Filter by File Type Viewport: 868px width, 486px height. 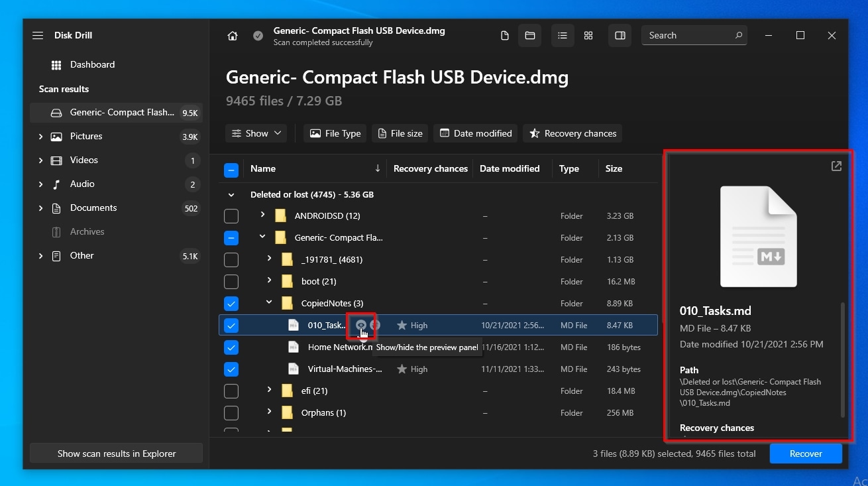pyautogui.click(x=335, y=133)
